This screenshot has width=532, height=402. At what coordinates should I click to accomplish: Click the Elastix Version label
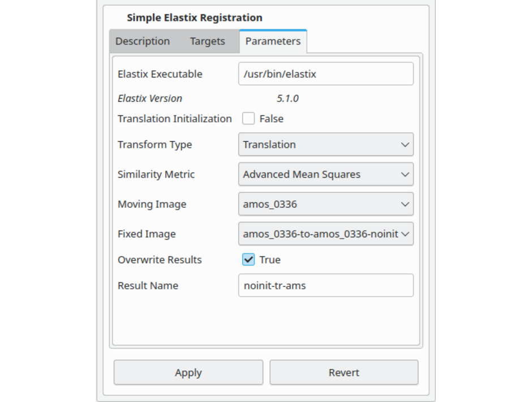[x=150, y=99]
